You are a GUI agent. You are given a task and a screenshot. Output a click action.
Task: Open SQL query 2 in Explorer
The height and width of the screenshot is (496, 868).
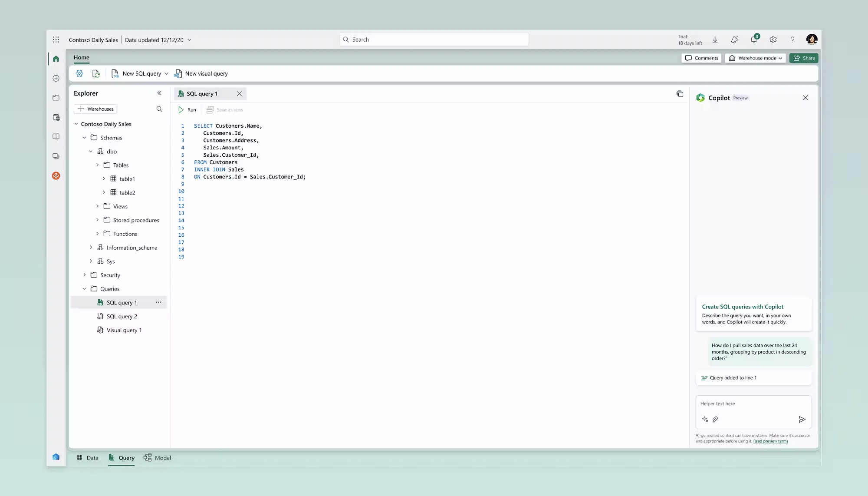118,316
